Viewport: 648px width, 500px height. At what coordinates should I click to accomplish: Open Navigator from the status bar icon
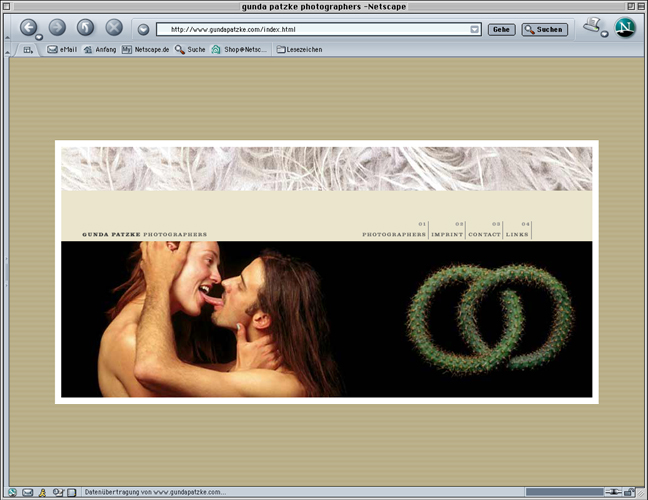(x=12, y=492)
